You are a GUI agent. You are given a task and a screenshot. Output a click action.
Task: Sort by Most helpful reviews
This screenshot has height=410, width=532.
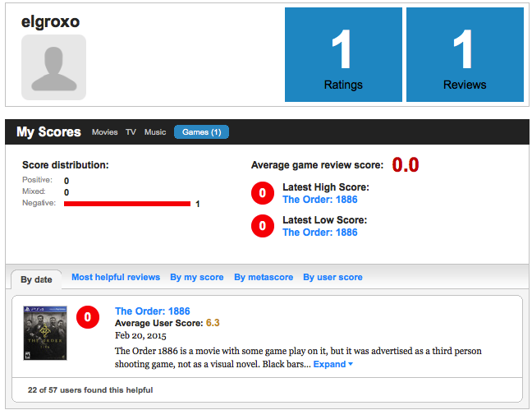116,277
